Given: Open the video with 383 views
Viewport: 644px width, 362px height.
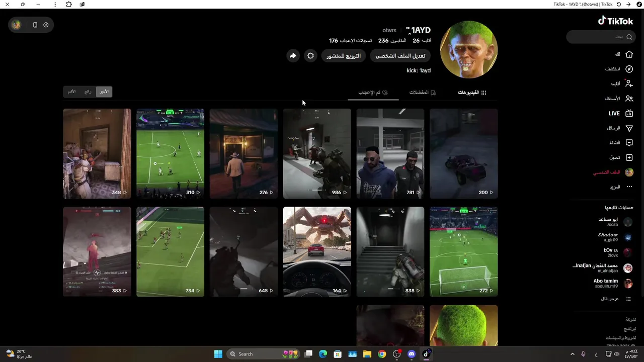Looking at the screenshot, I should [97, 251].
